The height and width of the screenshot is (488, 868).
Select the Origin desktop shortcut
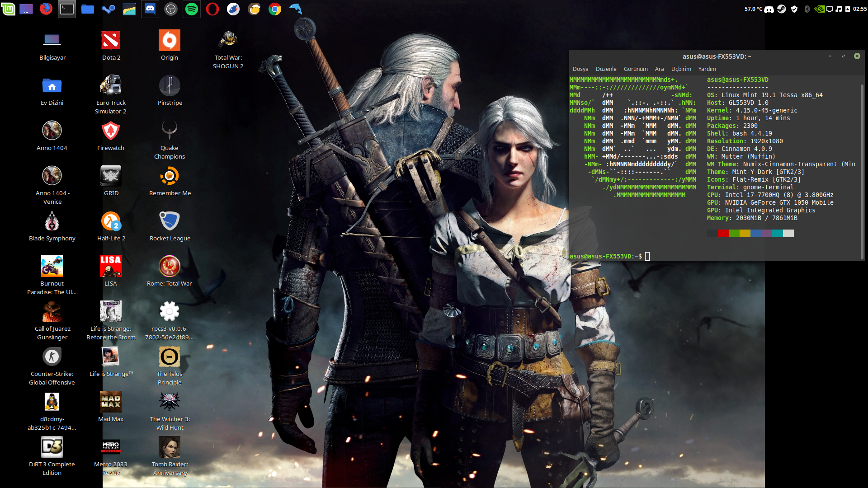170,45
